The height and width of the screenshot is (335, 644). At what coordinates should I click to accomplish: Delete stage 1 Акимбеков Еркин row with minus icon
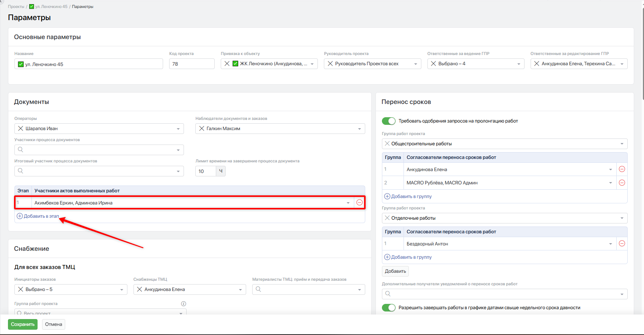359,203
